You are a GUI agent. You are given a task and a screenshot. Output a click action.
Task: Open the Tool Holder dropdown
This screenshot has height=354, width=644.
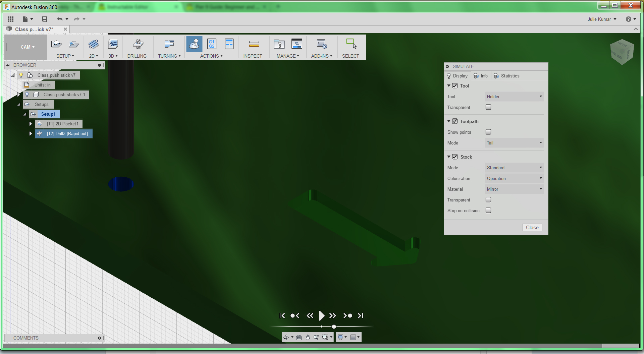tap(514, 97)
